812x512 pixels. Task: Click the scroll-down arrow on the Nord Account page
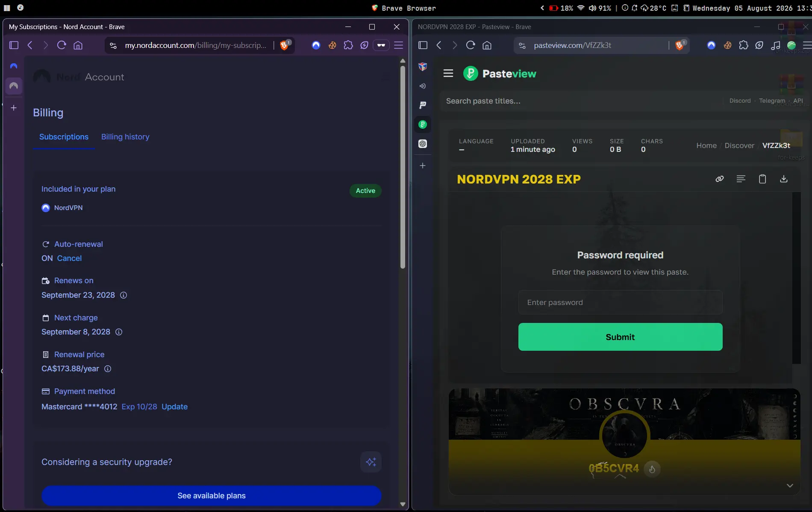[403, 504]
